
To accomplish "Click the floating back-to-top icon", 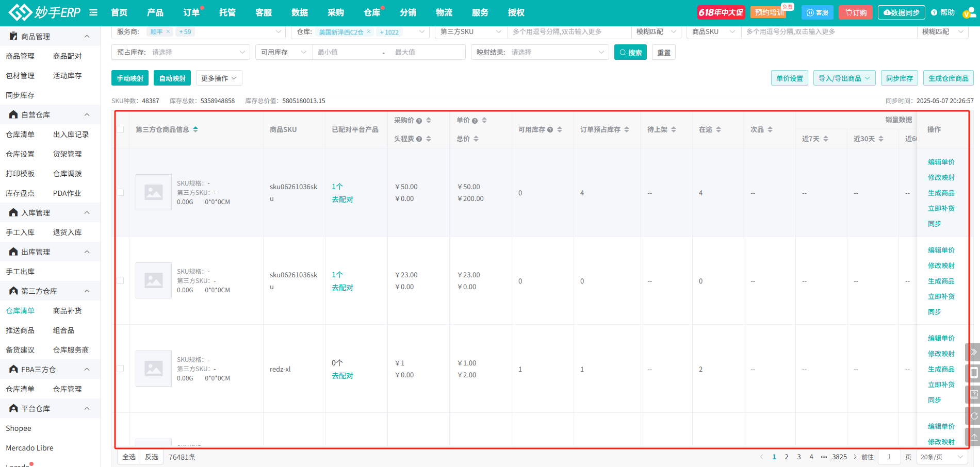I will pos(973,437).
